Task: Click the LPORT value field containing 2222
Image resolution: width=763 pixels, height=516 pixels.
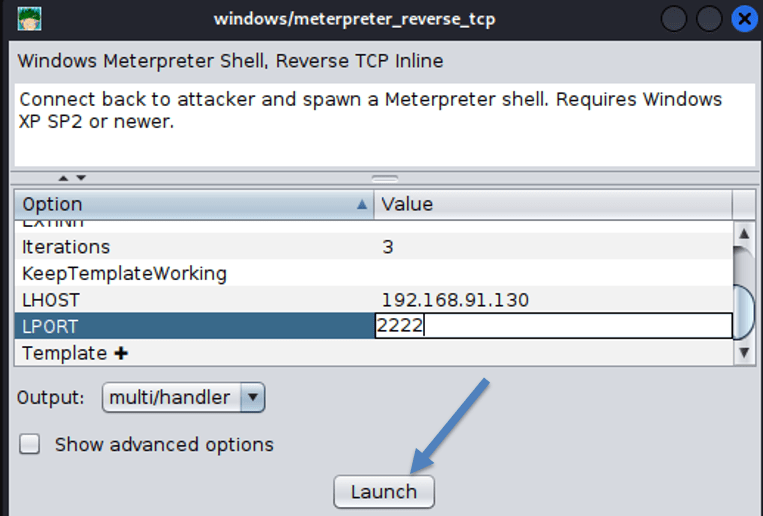Action: pos(552,326)
